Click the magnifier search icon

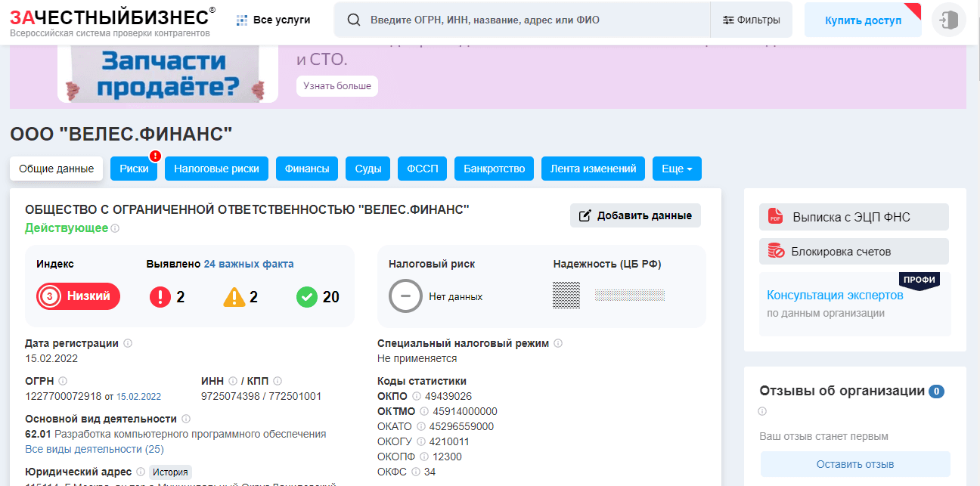point(353,20)
